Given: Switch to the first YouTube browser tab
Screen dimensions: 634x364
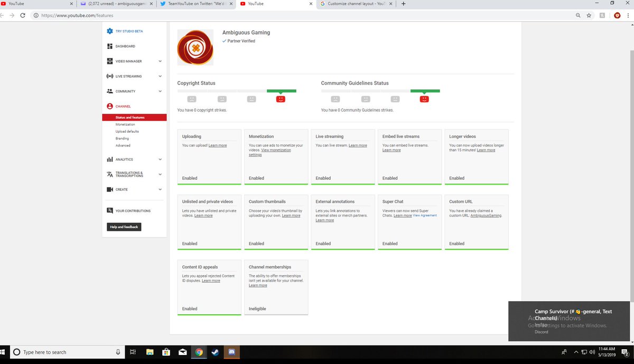Looking at the screenshot, I should [37, 4].
